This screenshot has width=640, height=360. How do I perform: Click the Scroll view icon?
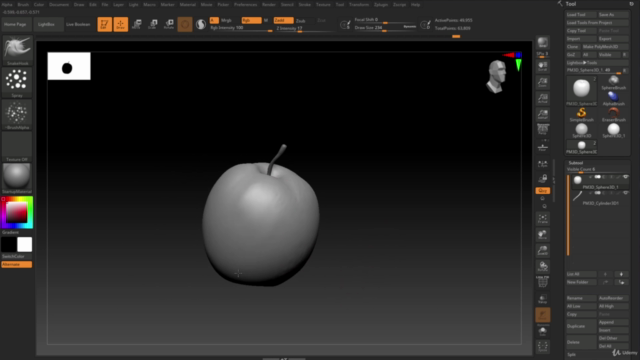click(x=542, y=67)
